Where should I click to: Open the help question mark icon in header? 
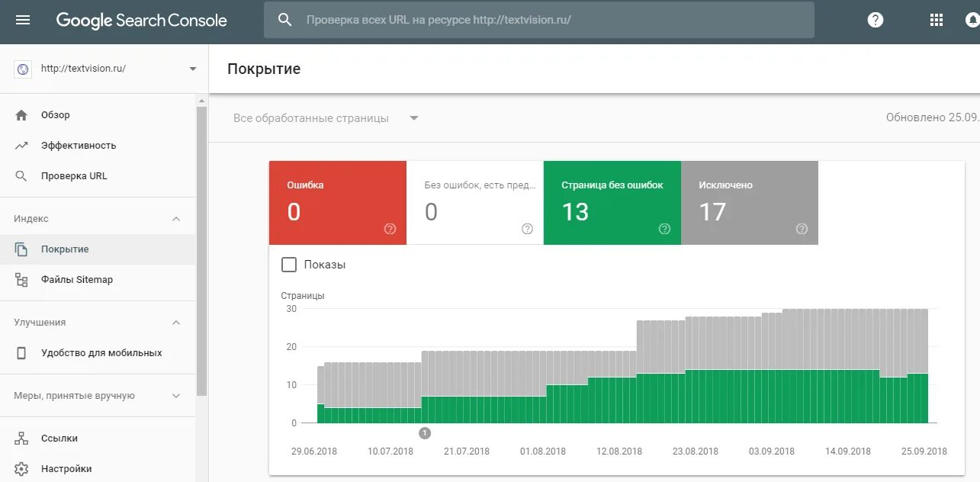coord(876,20)
